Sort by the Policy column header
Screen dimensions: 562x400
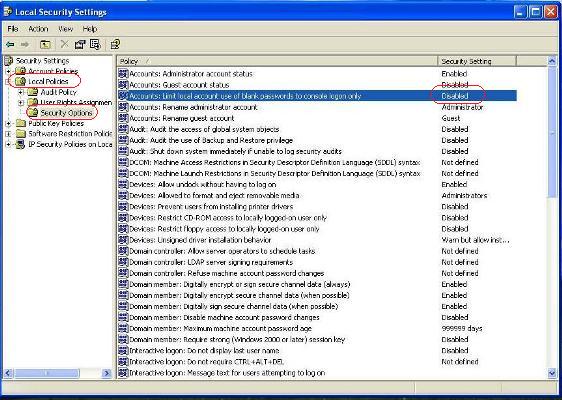coord(277,61)
